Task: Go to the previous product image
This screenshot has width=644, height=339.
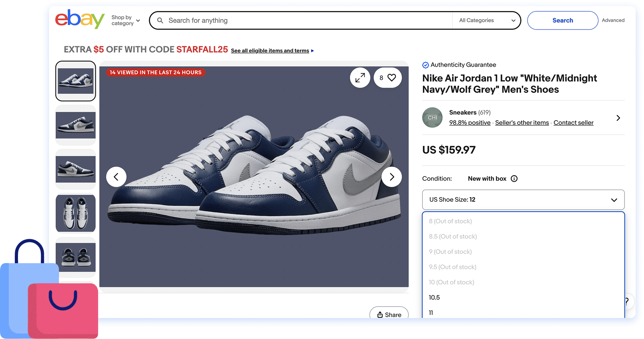Action: pos(116,177)
